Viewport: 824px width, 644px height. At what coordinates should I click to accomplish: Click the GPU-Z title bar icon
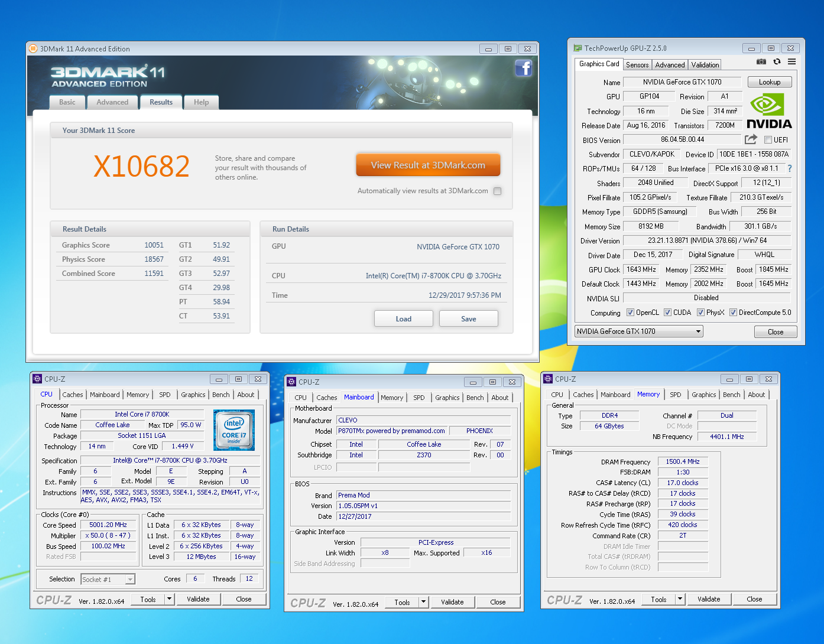pyautogui.click(x=578, y=48)
